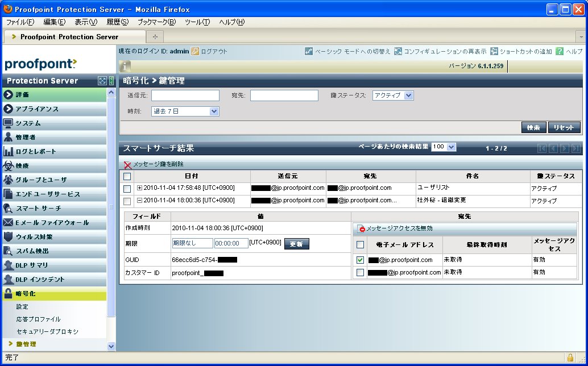
Task: Select the Proofpoint Protection Server tab
Action: click(74, 37)
